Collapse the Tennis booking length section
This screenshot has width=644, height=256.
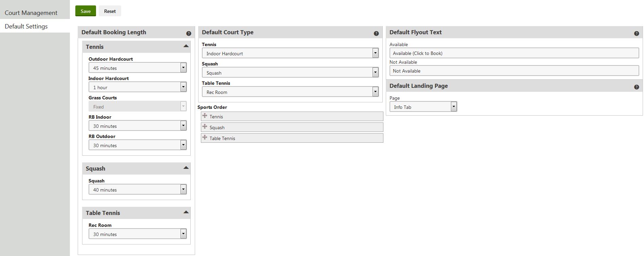(x=186, y=46)
